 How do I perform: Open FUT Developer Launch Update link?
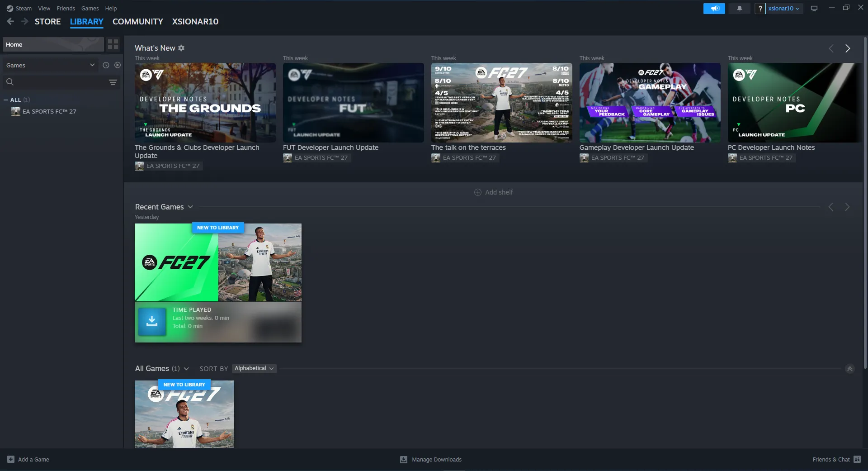(331, 147)
